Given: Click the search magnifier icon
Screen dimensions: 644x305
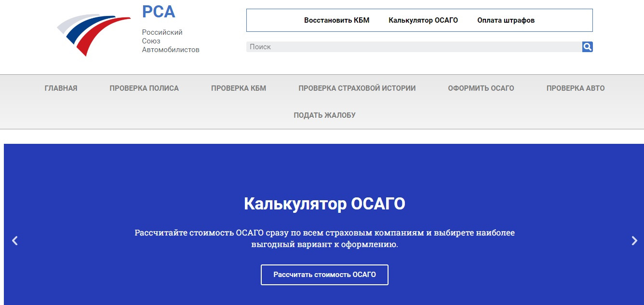Looking at the screenshot, I should click(587, 47).
